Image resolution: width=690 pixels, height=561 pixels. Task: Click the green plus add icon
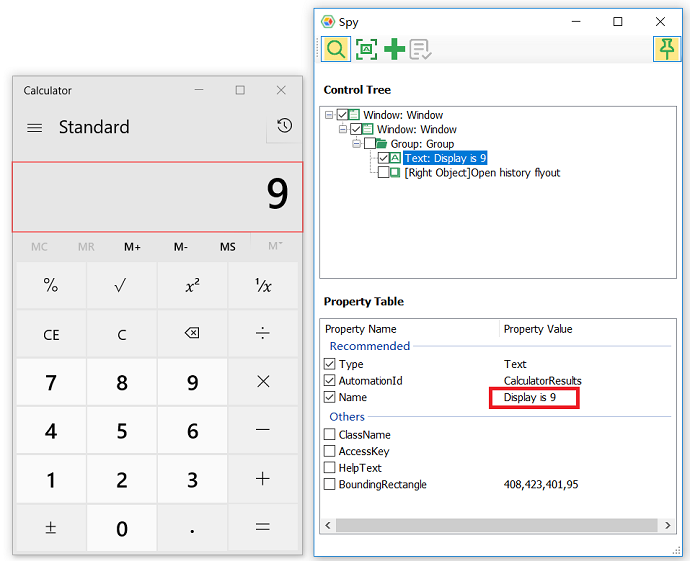click(394, 48)
